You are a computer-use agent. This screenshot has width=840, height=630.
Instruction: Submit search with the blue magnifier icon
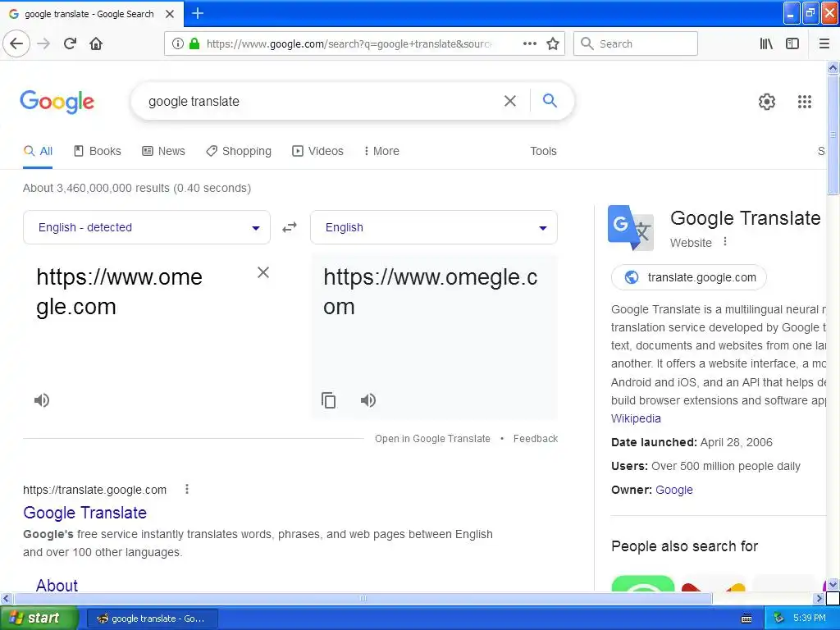tap(550, 100)
